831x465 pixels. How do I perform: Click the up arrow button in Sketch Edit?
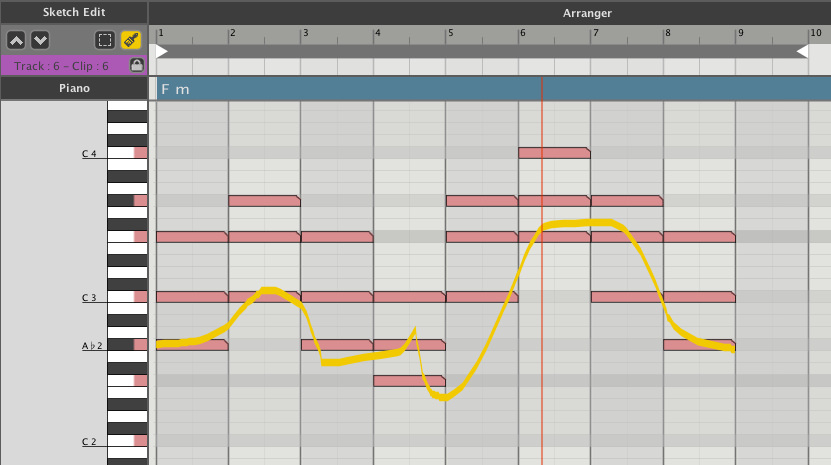[16, 40]
